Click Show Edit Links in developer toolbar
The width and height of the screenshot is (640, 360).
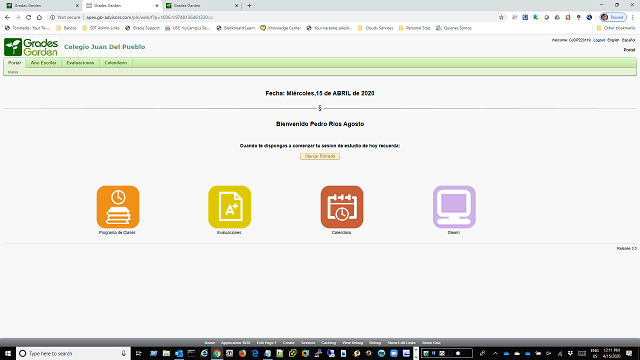(402, 343)
